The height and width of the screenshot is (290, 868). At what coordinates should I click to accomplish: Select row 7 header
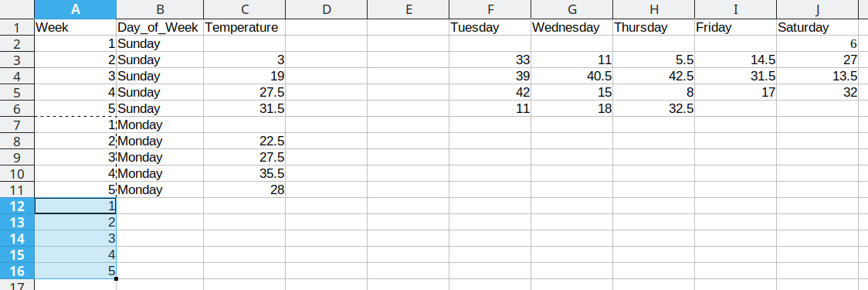[17, 125]
